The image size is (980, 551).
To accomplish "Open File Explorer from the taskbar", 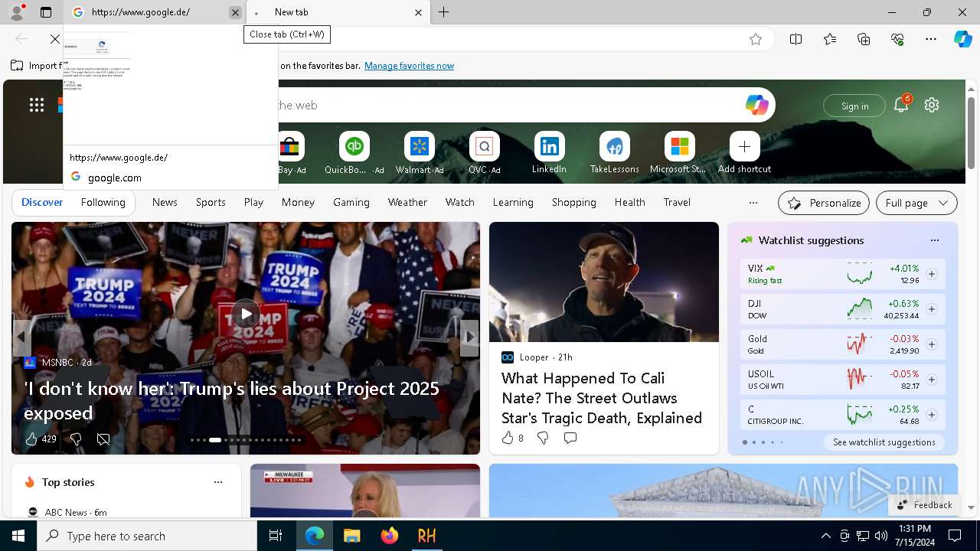I will [351, 536].
